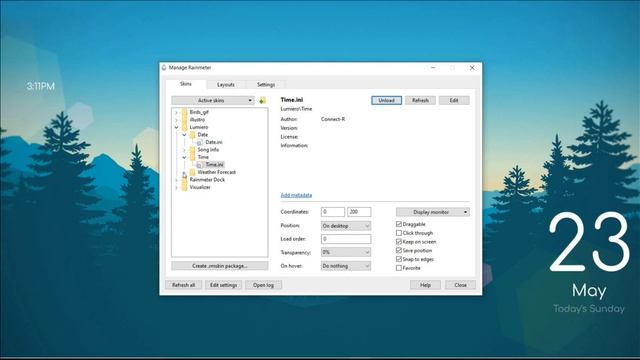Expand the illustro tree node
The width and height of the screenshot is (640, 360).
(x=176, y=120)
